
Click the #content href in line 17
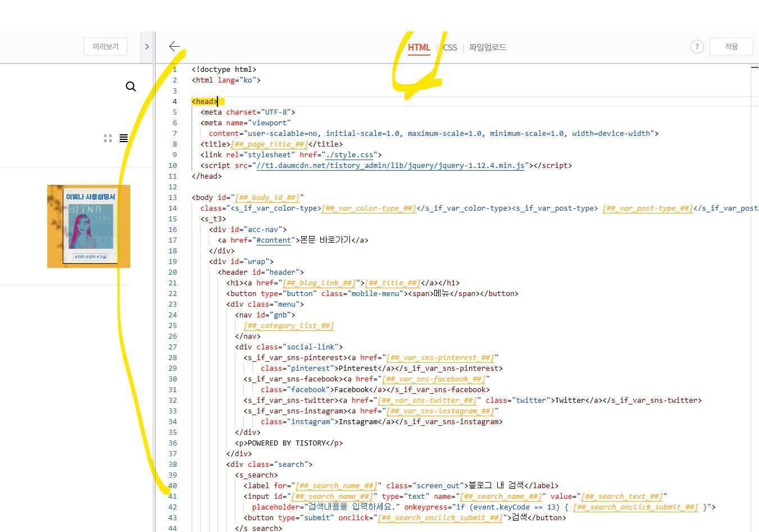[274, 240]
